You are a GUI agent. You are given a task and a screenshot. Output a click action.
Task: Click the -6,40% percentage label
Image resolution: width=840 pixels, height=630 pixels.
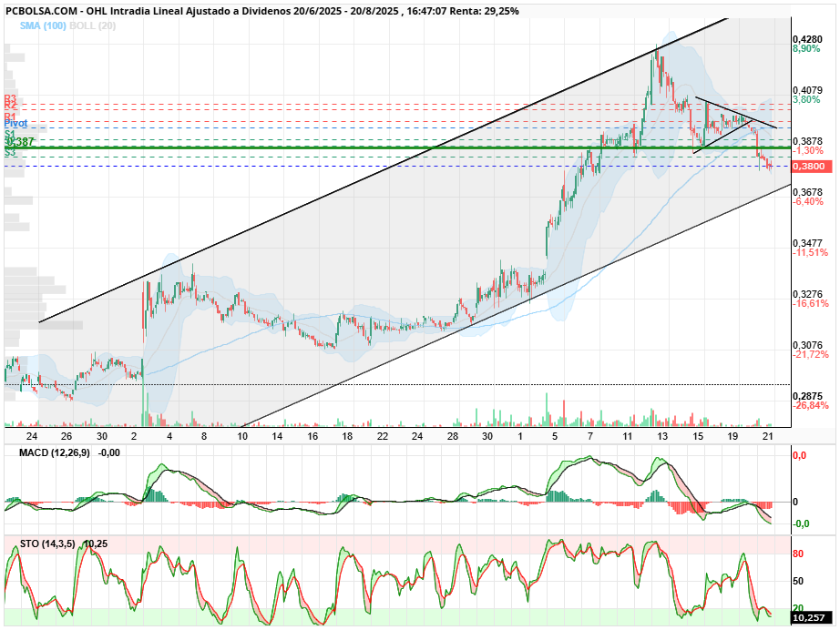808,202
